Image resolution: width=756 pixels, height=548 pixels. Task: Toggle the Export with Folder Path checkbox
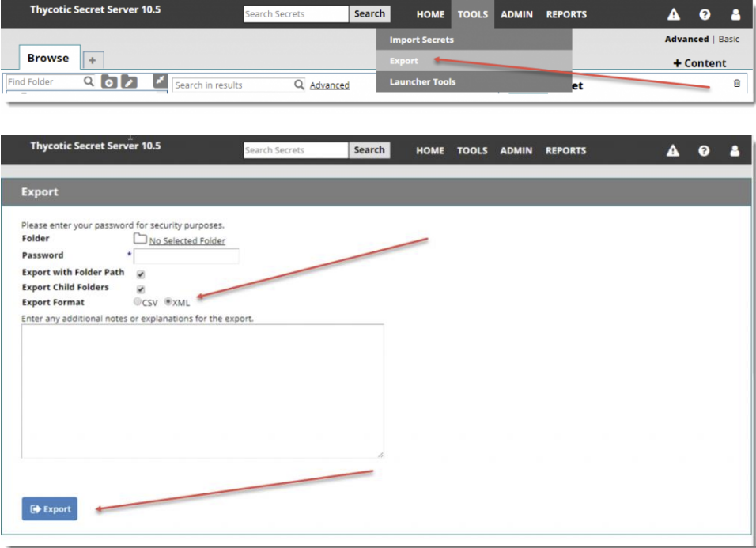141,274
